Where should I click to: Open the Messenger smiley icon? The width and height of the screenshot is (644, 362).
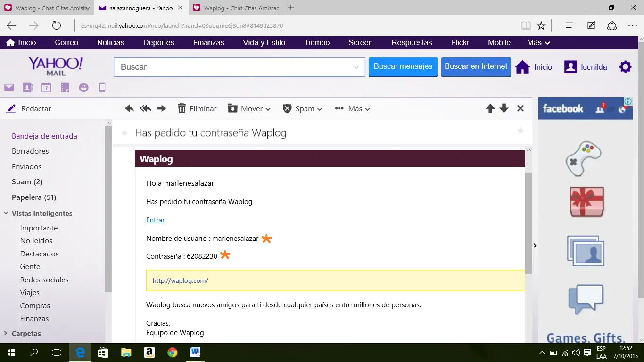(x=83, y=87)
